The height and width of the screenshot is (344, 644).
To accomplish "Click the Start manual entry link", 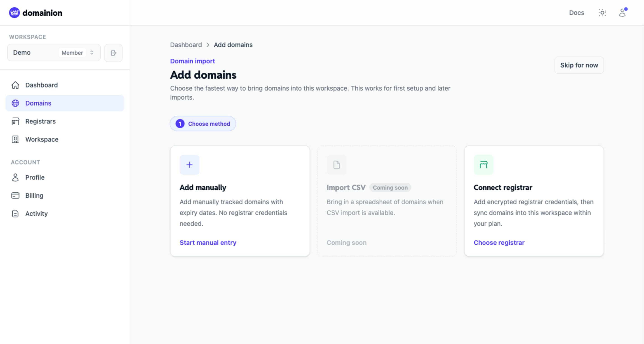I will 208,243.
